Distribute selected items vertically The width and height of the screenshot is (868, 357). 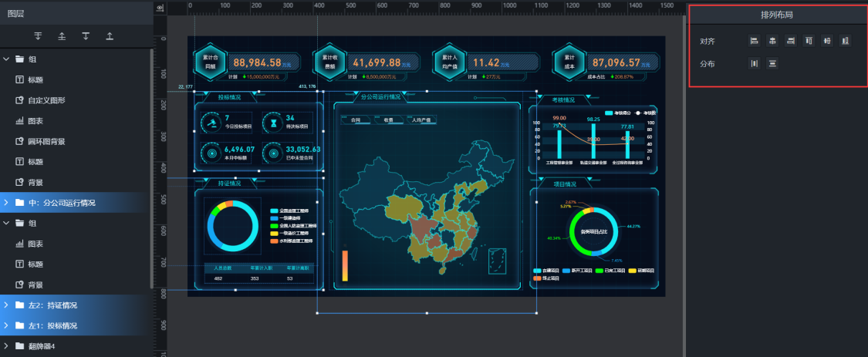tap(772, 64)
